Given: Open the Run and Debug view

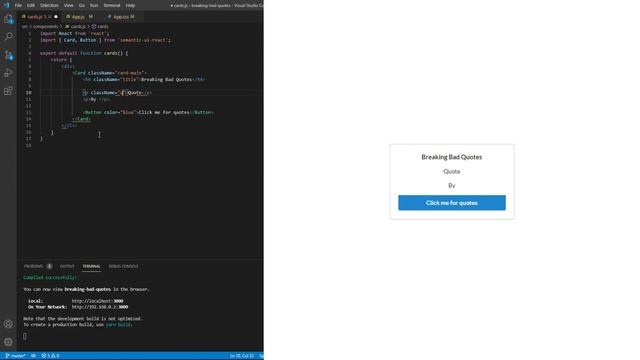Looking at the screenshot, I should [8, 73].
